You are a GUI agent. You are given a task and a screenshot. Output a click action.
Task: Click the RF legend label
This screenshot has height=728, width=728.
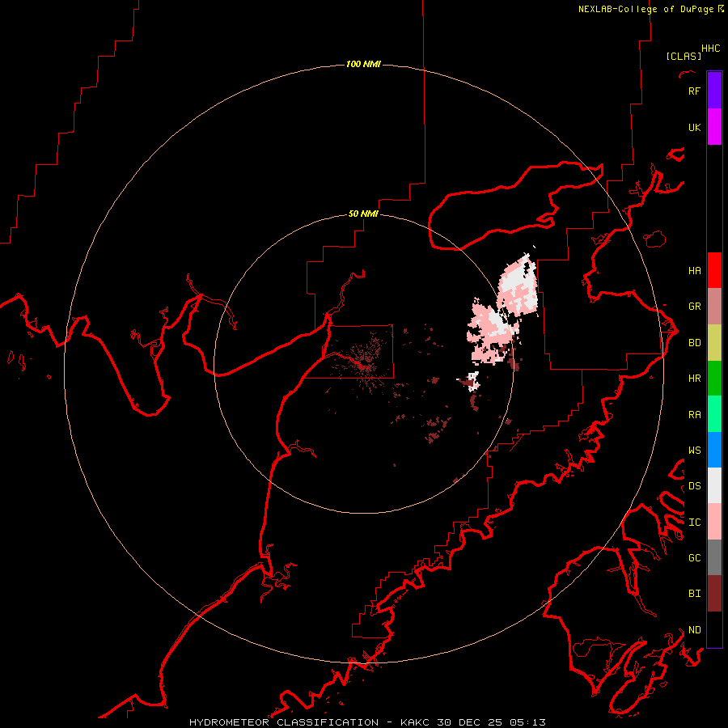[694, 91]
